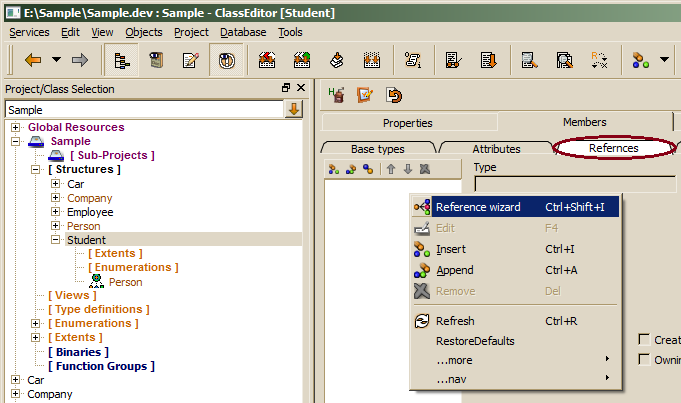Image resolution: width=681 pixels, height=403 pixels.
Task: Click the move down arrow in references toolbar
Action: tap(408, 169)
